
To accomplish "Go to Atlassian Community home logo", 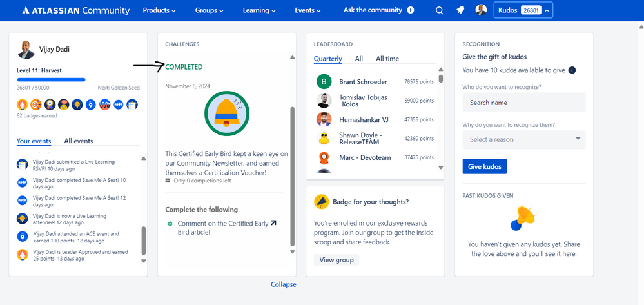I will pyautogui.click(x=76, y=11).
